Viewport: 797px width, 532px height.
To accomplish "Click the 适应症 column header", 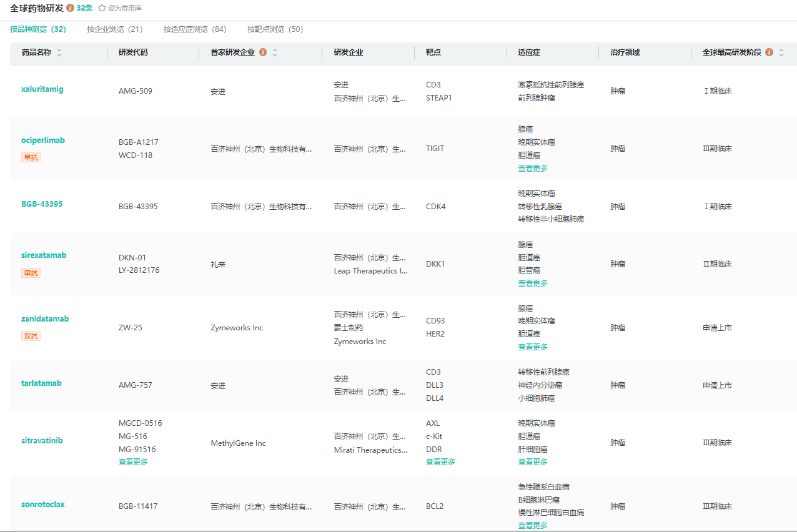I will pos(529,52).
